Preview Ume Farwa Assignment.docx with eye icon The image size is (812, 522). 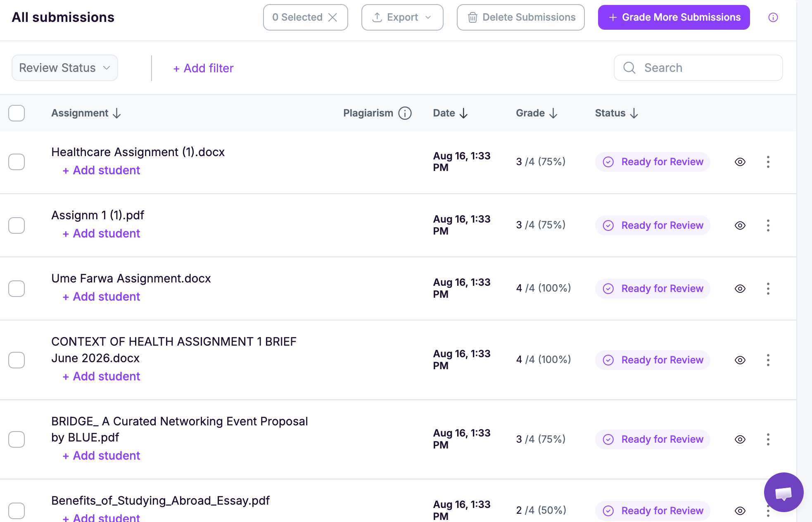click(740, 289)
